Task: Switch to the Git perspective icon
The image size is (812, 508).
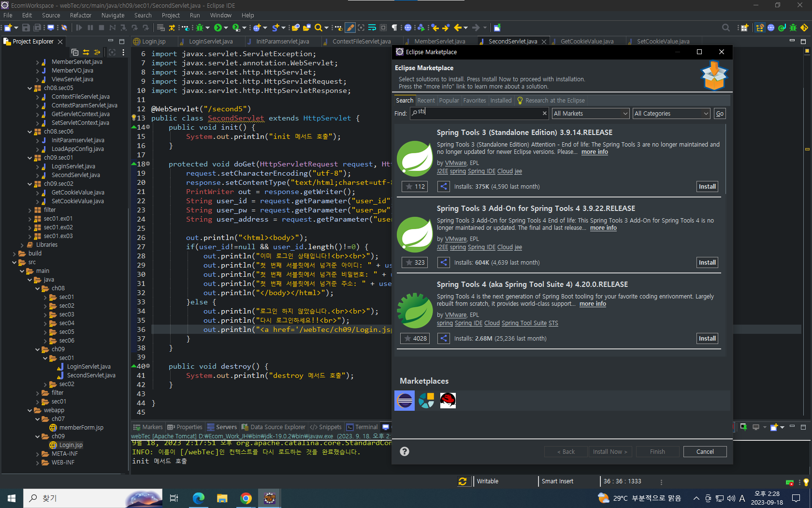Action: [804, 28]
